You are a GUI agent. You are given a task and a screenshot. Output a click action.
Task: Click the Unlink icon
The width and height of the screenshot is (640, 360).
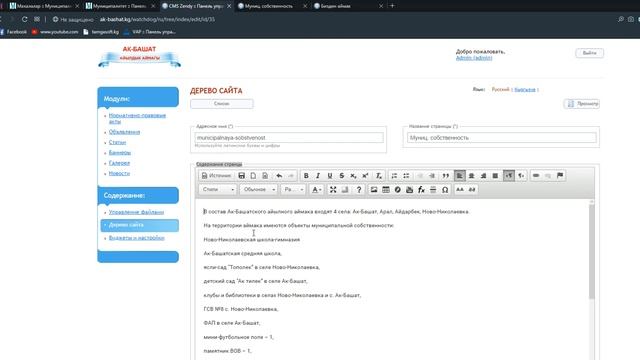548,176
